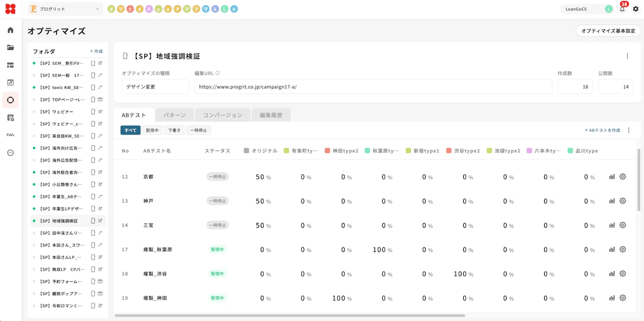The image size is (644, 321).
Task: Open デザイン変更 optimize type dropdown
Action: coord(155,87)
